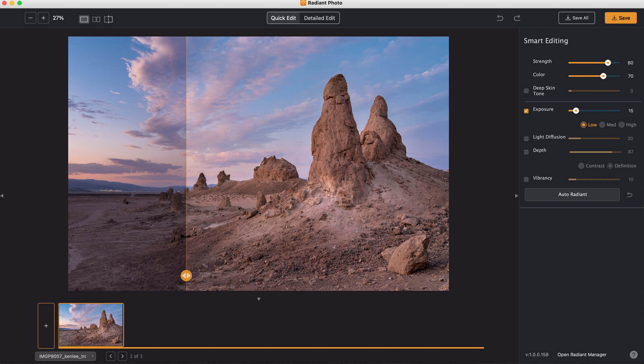Viewport: 644px width, 364px height.
Task: Enable the Vibrancy checkbox
Action: [526, 179]
